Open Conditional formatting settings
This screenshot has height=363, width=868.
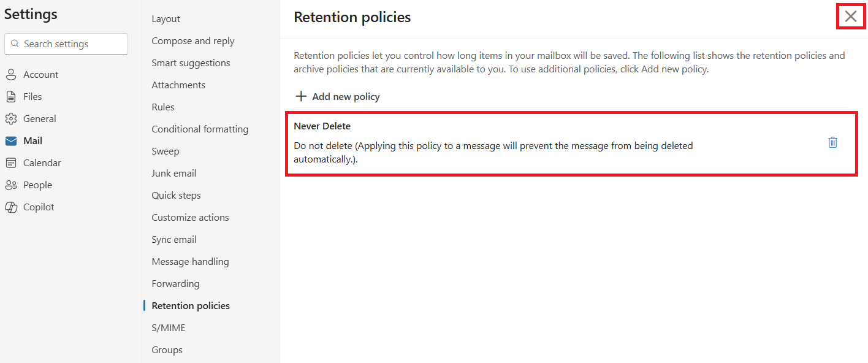point(200,129)
